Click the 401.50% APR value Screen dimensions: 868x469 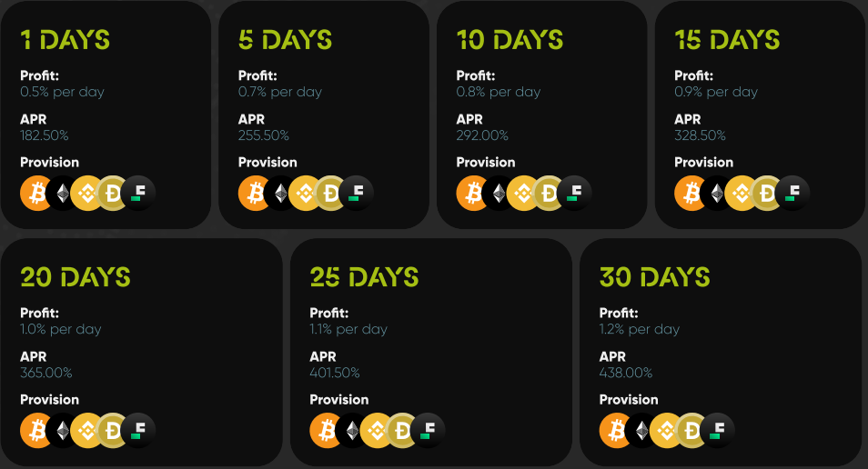coord(335,373)
